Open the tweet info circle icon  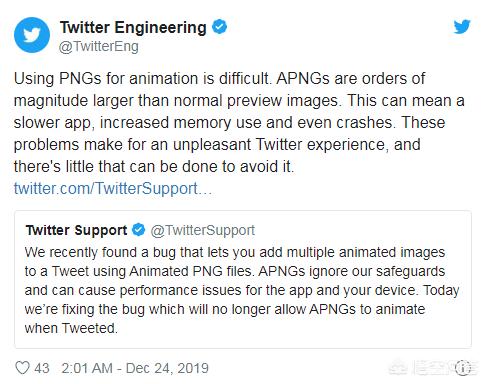pos(463,368)
